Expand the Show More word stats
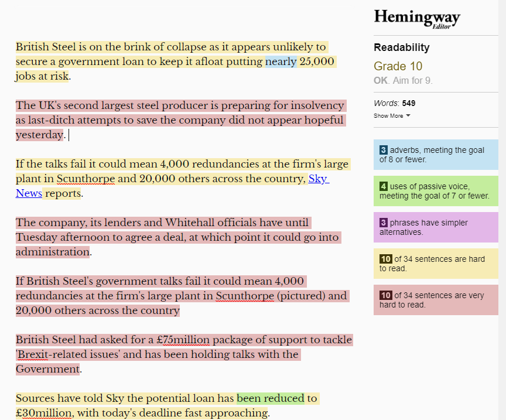 [x=392, y=115]
